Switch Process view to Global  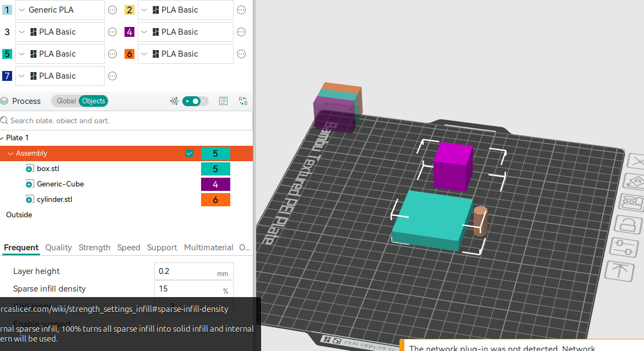(66, 101)
